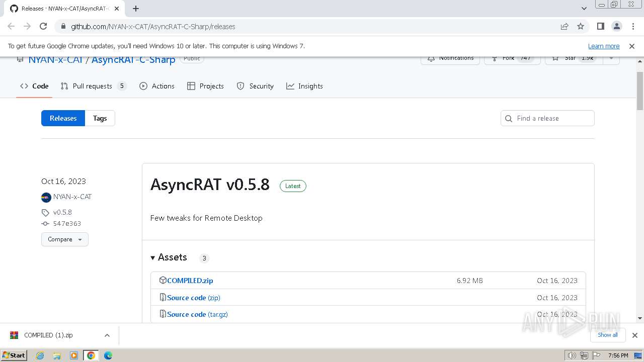Open the Compare dropdown
The height and width of the screenshot is (362, 644).
click(65, 239)
